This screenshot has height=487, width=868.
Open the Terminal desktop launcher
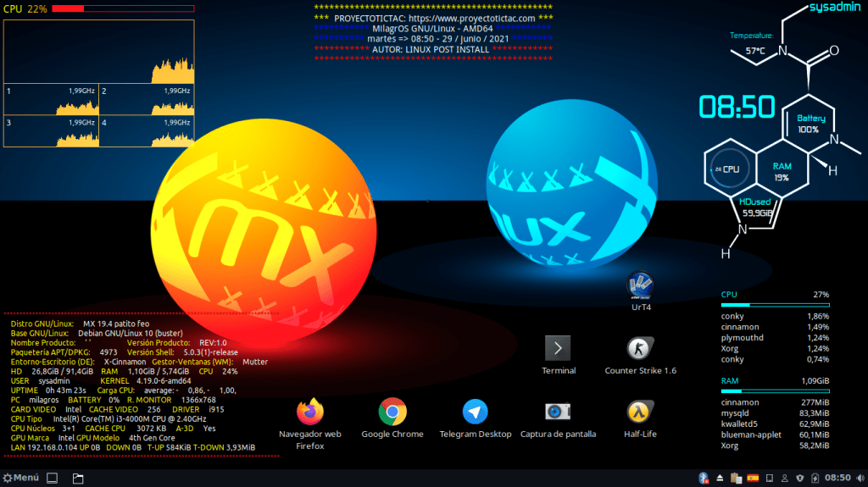[x=558, y=348]
